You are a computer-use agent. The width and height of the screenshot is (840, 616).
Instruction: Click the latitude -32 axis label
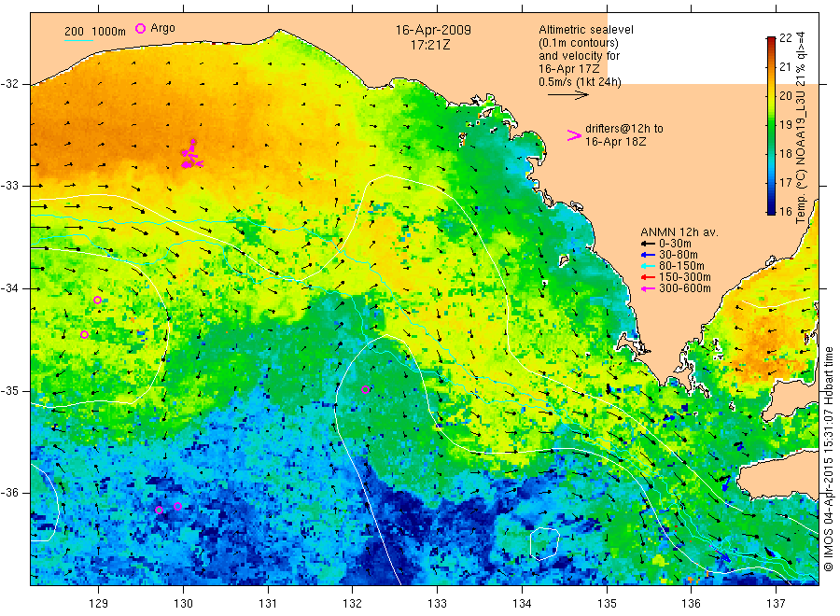10,84
